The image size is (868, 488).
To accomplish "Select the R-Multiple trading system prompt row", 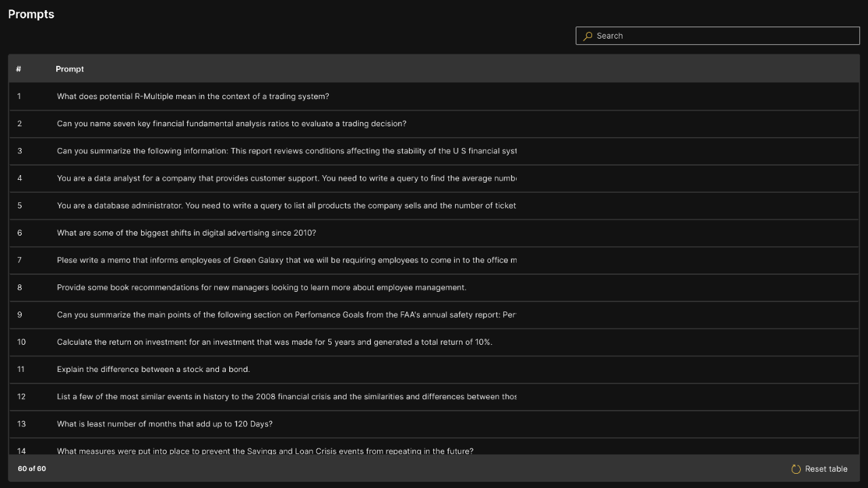I will pos(193,96).
